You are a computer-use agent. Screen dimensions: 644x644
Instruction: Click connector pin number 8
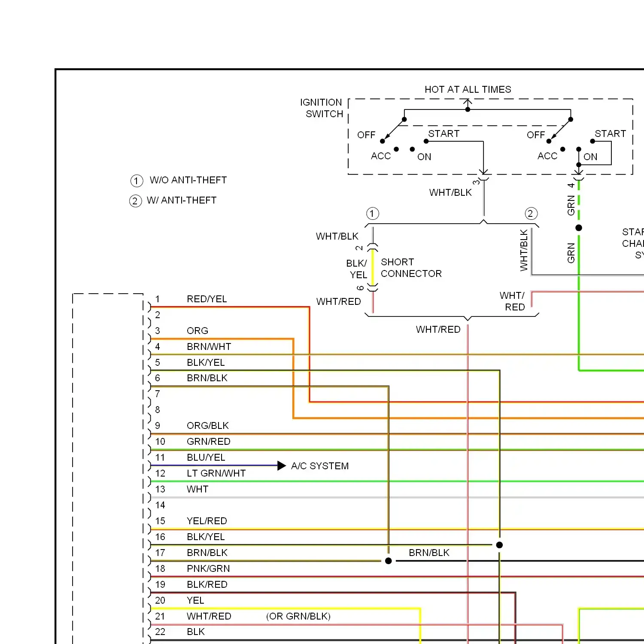158,410
